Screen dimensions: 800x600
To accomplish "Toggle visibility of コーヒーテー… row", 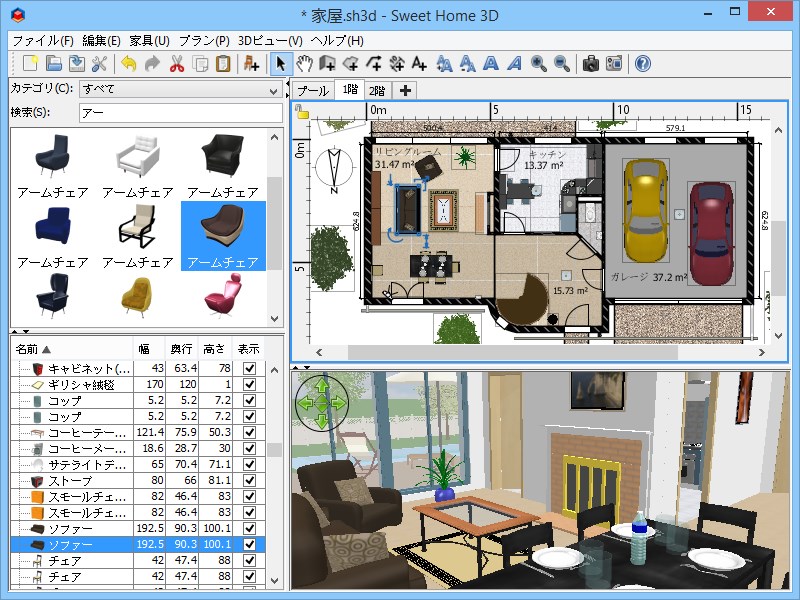I will 249,432.
